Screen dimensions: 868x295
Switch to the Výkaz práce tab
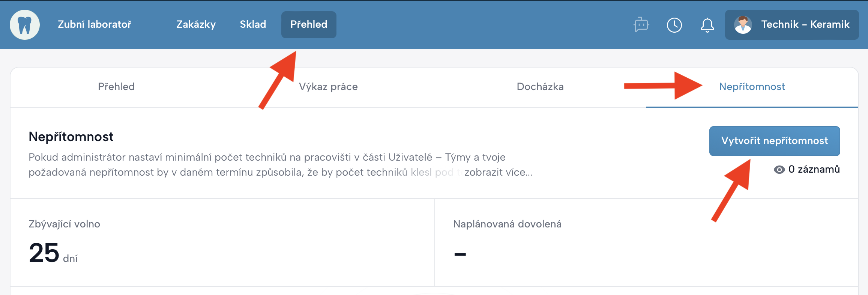click(x=328, y=87)
